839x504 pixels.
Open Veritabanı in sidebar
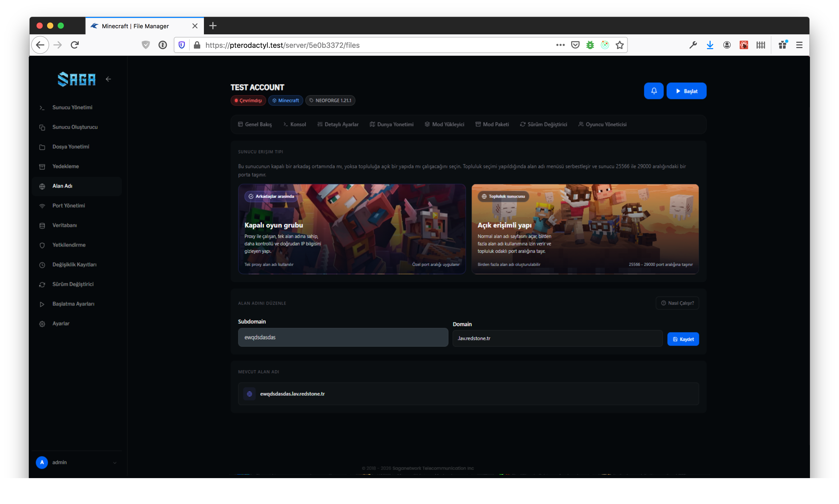[77, 225]
